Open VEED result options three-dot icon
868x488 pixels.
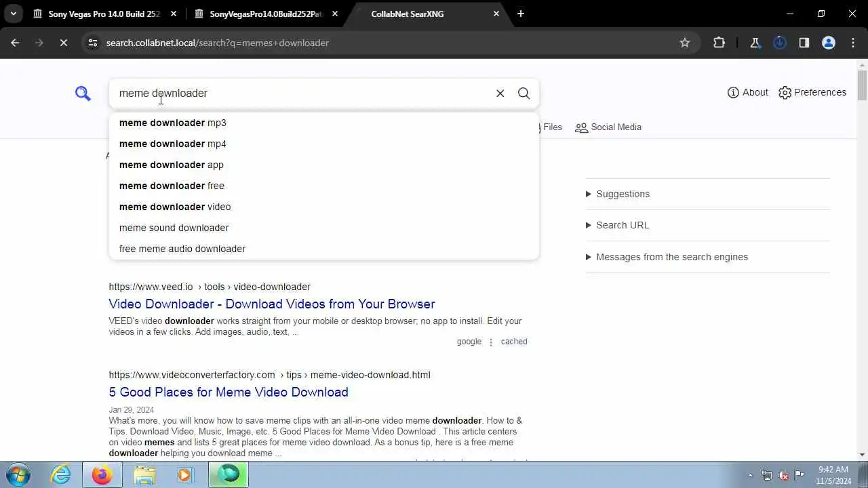(491, 342)
